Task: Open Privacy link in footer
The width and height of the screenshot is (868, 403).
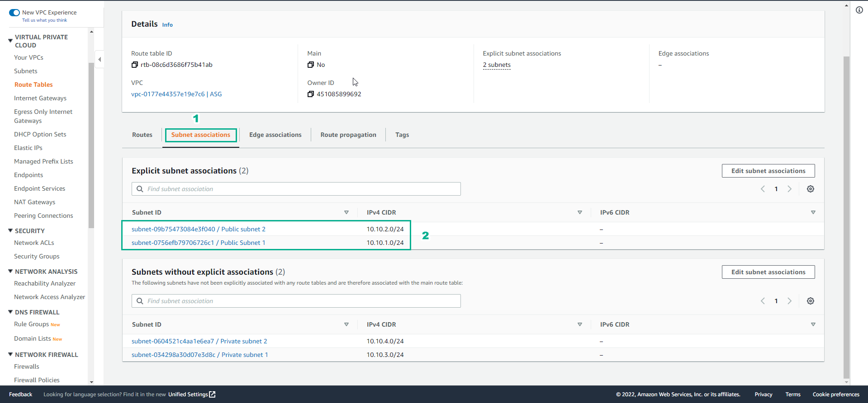Action: pyautogui.click(x=764, y=394)
